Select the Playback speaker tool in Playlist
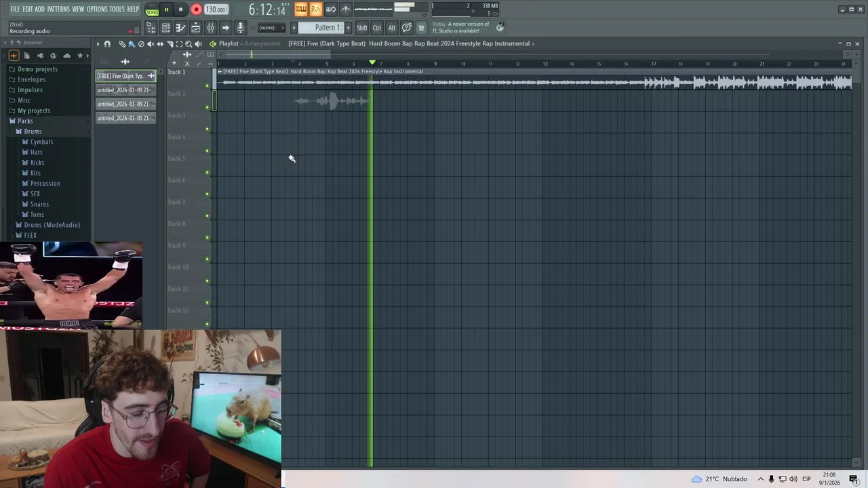Screen dimensions: 868x488 (198, 43)
